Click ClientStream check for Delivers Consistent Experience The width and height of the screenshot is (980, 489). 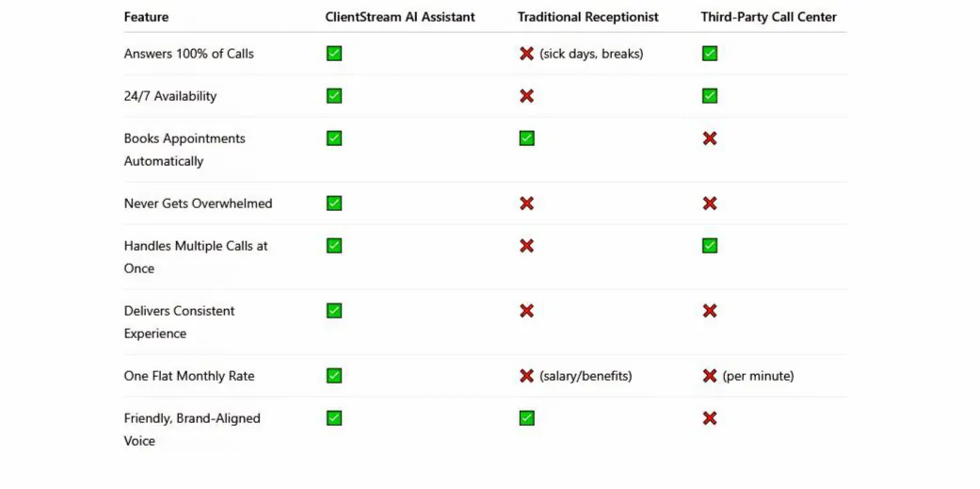click(x=334, y=311)
